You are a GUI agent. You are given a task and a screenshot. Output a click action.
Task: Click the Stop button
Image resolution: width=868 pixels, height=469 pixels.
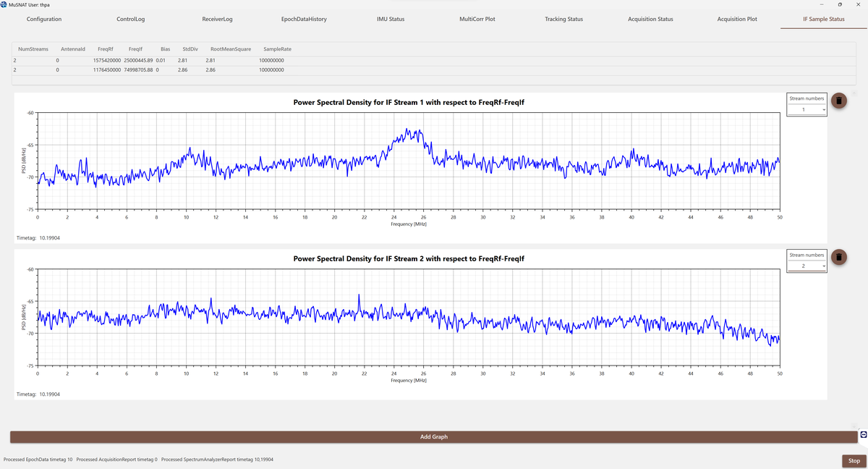point(854,460)
